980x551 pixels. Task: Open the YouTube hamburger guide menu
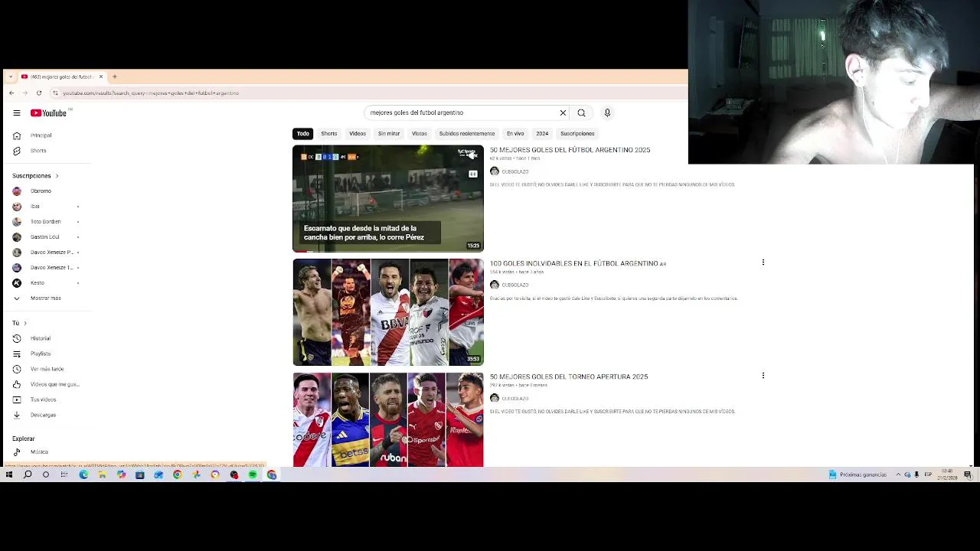17,112
